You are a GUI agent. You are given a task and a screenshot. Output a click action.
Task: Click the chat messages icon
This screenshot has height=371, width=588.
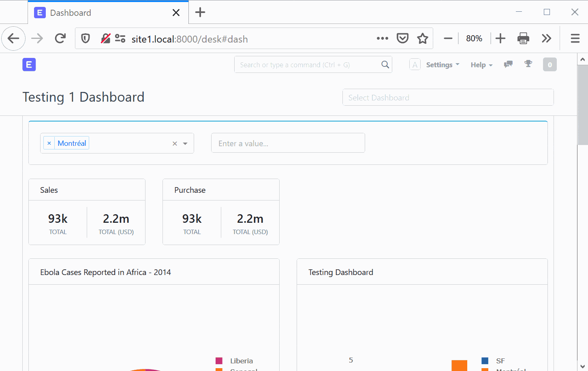click(x=508, y=64)
